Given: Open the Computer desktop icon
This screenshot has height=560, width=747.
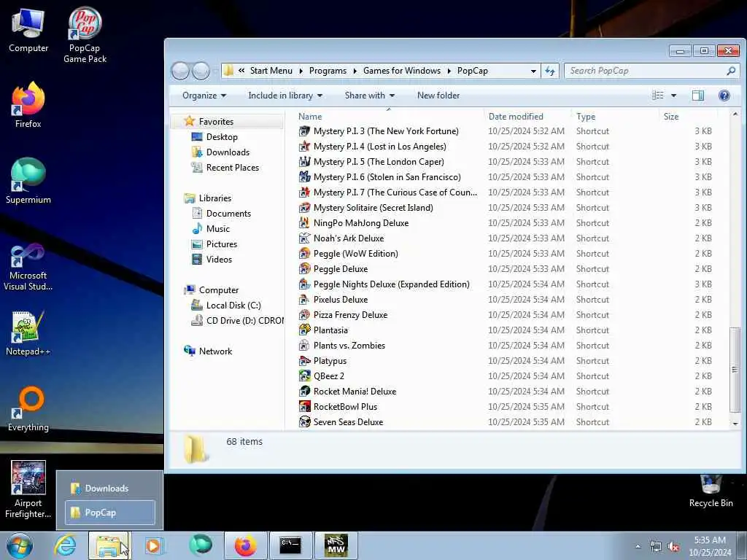Looking at the screenshot, I should tap(28, 31).
